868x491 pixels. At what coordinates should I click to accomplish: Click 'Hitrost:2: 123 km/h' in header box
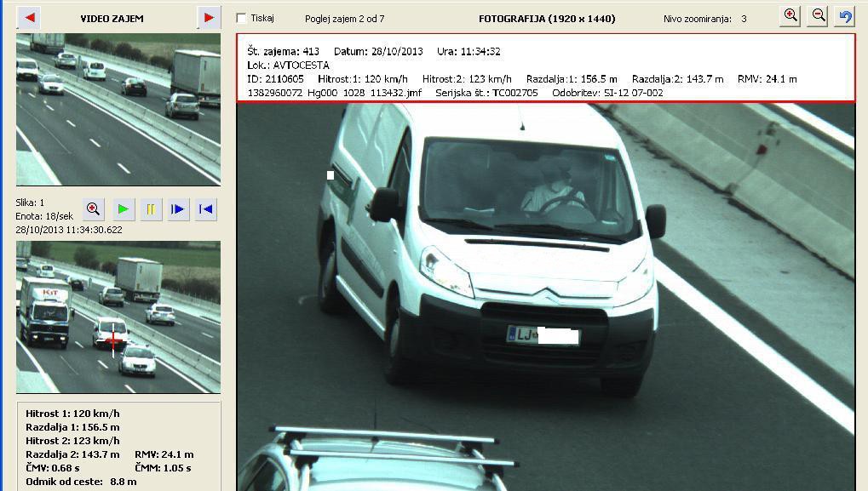[467, 79]
